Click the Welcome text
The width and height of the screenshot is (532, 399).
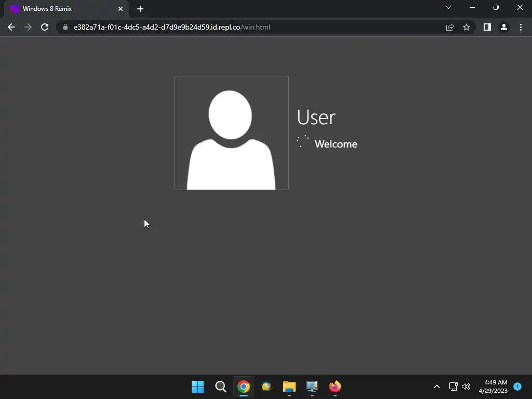(336, 144)
